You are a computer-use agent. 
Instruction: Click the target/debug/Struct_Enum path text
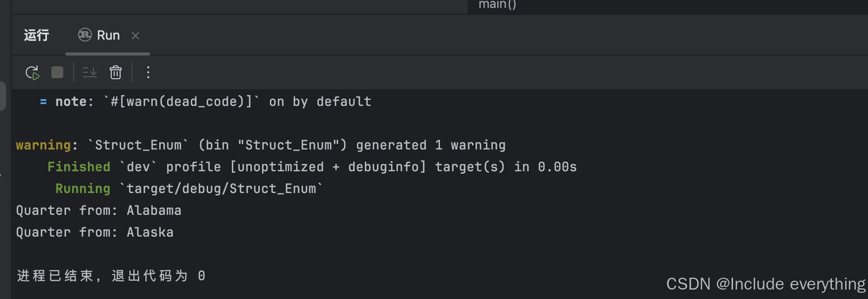(221, 189)
